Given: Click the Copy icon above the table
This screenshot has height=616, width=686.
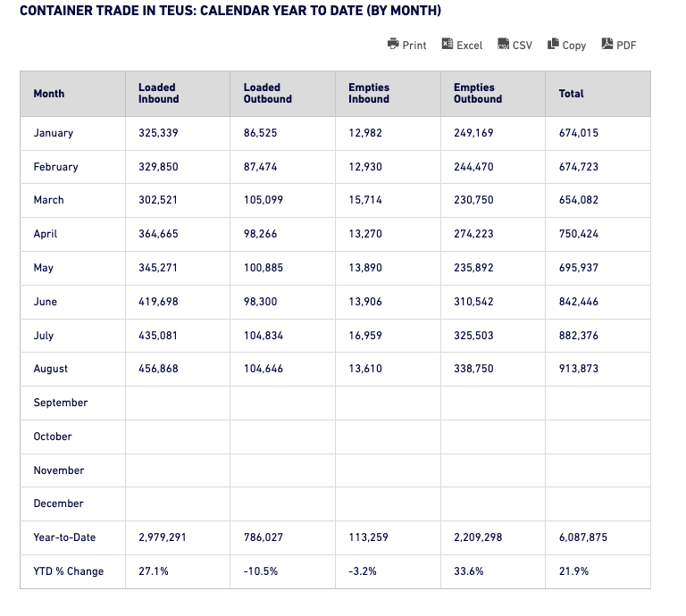Looking at the screenshot, I should pos(554,44).
